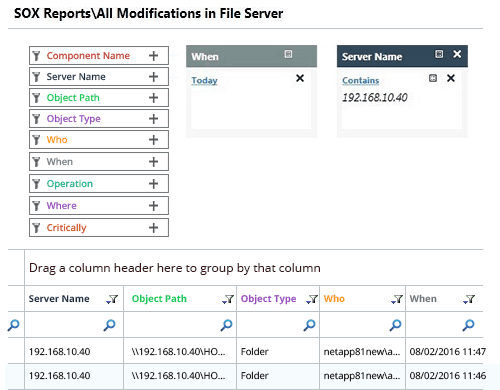Click search icon in Who column
This screenshot has width=500, height=390.
[395, 325]
